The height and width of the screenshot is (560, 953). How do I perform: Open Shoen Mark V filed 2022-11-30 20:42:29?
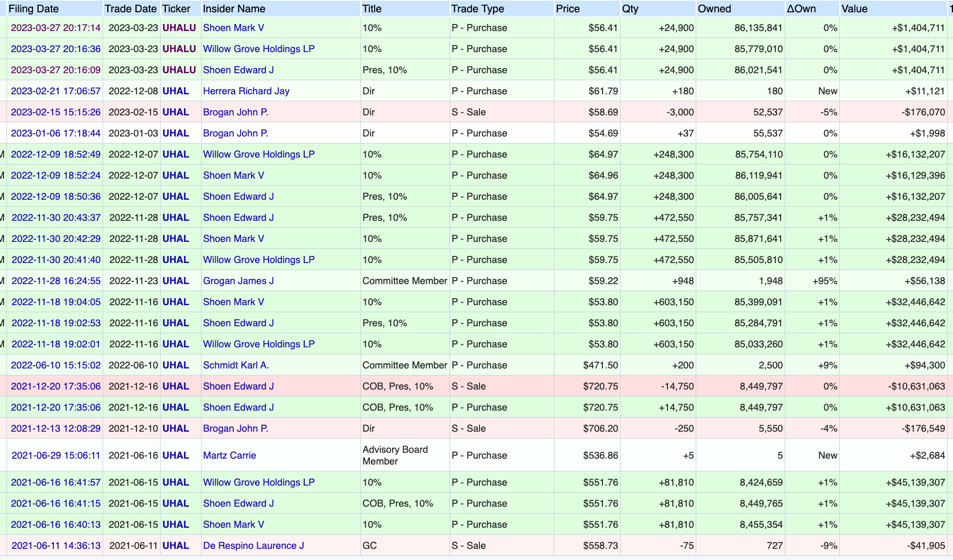233,238
